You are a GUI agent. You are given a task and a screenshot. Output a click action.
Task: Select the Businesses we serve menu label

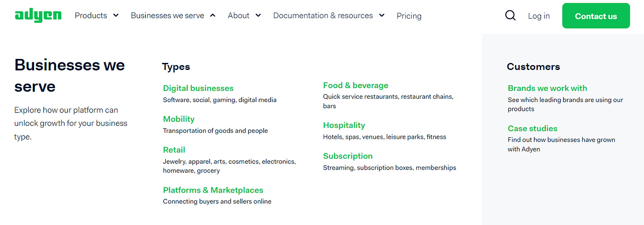coord(168,16)
